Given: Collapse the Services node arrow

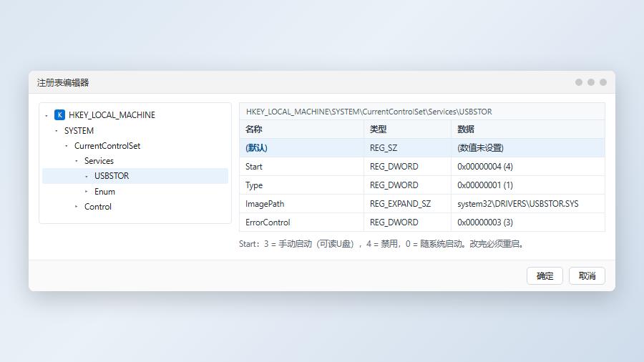Looking at the screenshot, I should tap(77, 161).
